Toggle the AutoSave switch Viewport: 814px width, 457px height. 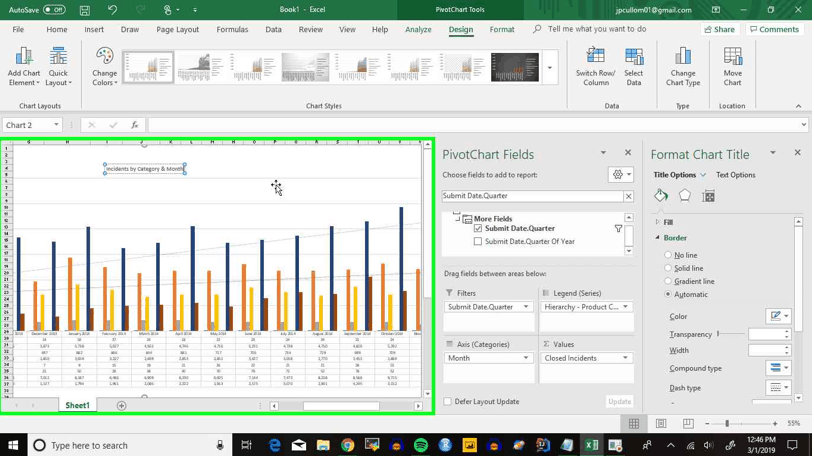(54, 9)
